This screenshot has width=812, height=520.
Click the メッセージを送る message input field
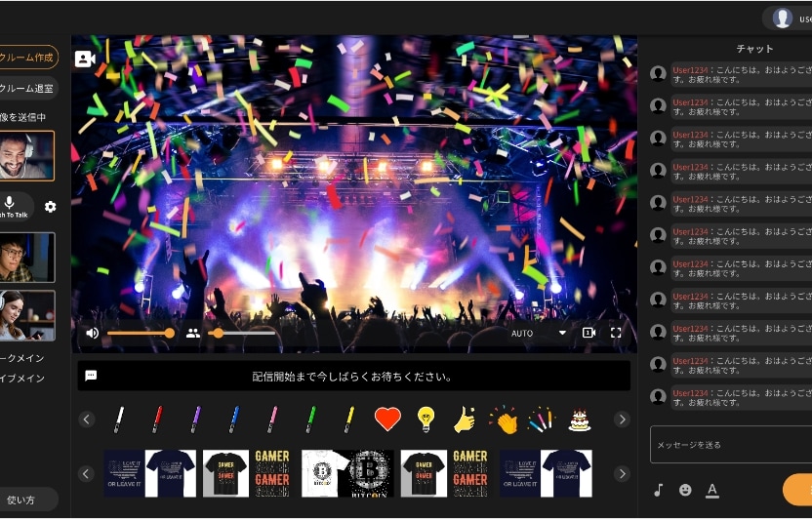pos(731,445)
